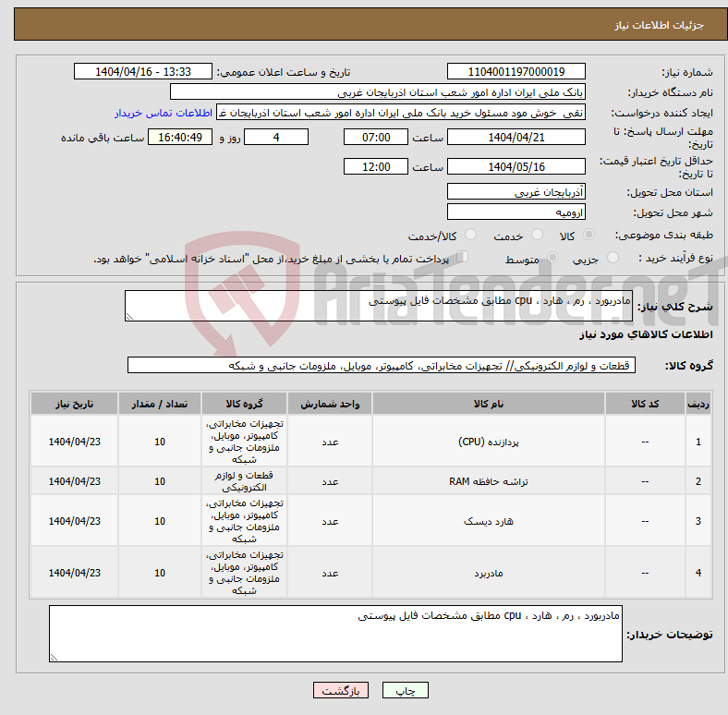This screenshot has width=728, height=715.
Task: Select the خدمت radio button
Action: point(537,235)
